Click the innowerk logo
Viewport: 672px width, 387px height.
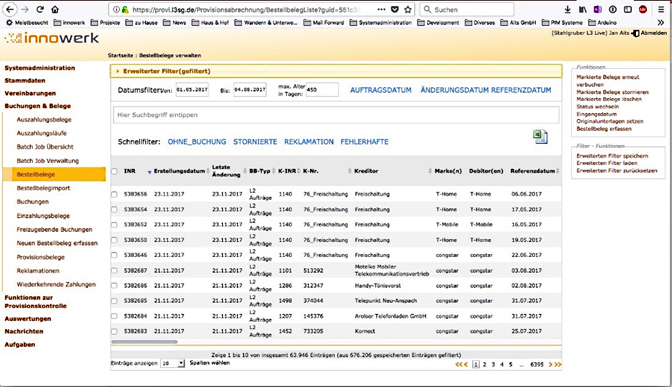52,38
